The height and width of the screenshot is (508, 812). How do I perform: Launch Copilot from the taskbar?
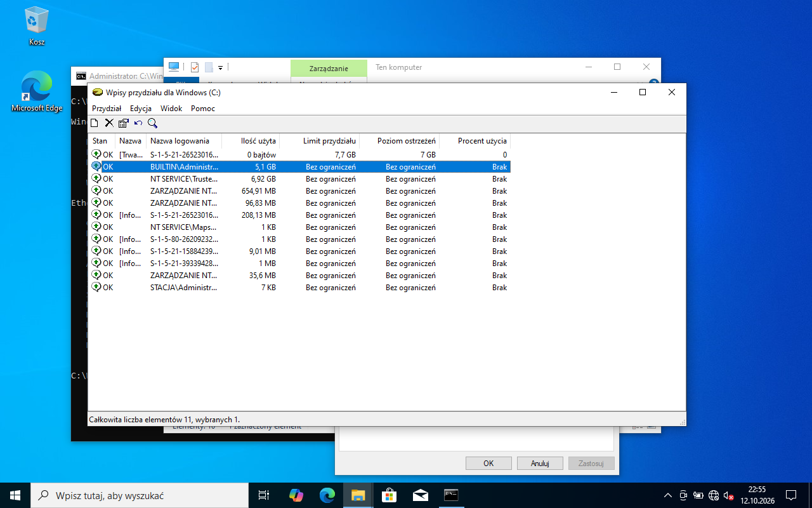(296, 495)
